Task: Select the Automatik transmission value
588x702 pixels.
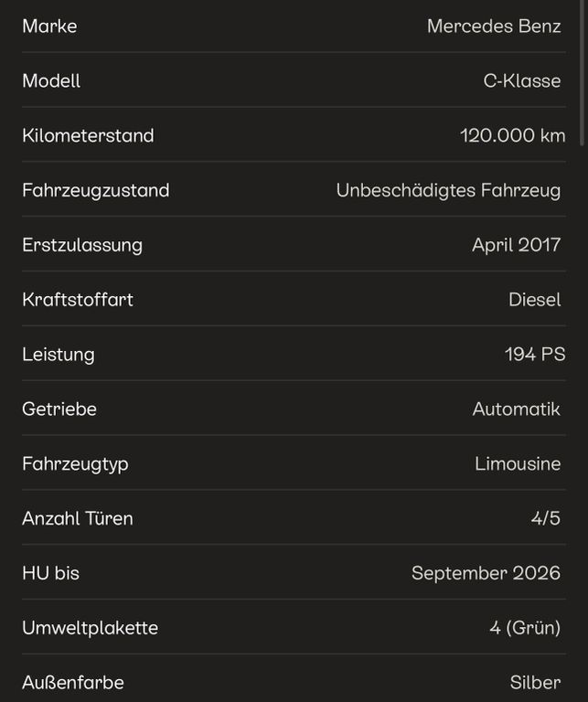Action: click(516, 409)
